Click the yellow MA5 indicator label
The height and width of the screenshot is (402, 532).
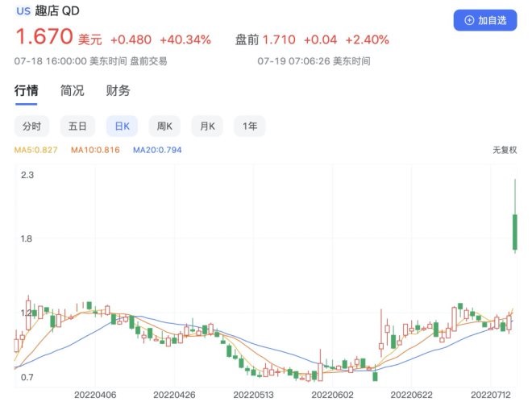pyautogui.click(x=36, y=150)
